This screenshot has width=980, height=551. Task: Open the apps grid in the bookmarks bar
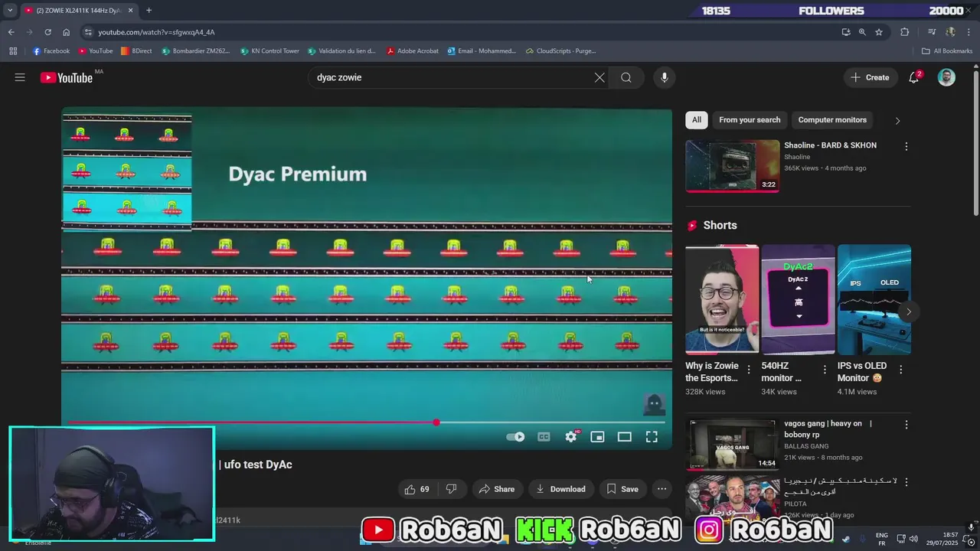13,51
